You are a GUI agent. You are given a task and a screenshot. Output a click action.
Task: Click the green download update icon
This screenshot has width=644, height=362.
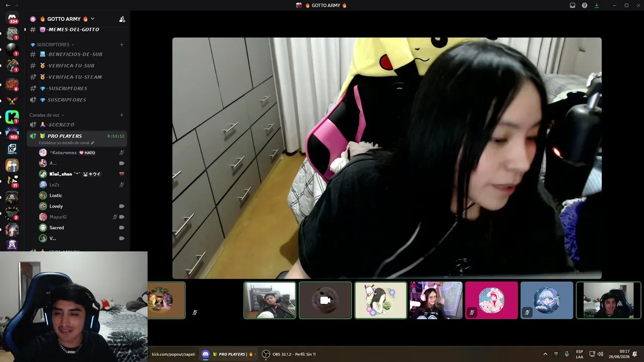597,6
